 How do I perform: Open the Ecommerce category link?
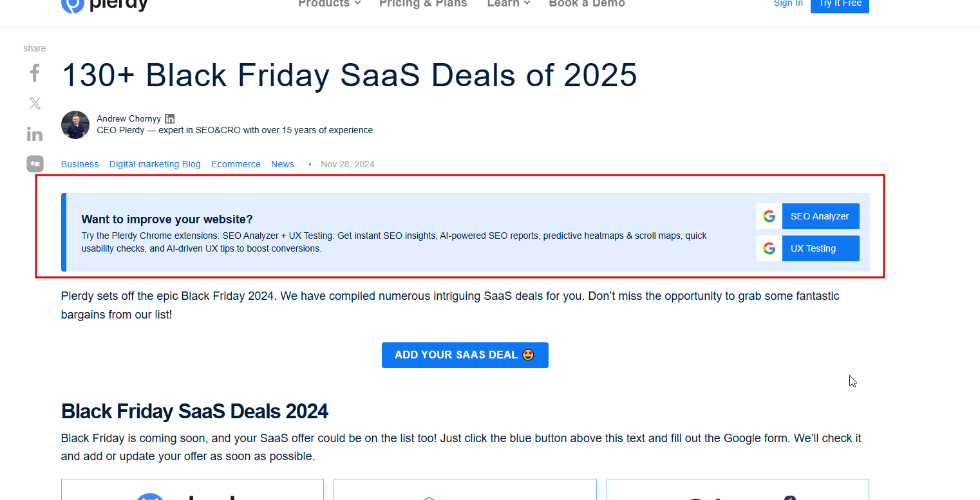[x=236, y=164]
